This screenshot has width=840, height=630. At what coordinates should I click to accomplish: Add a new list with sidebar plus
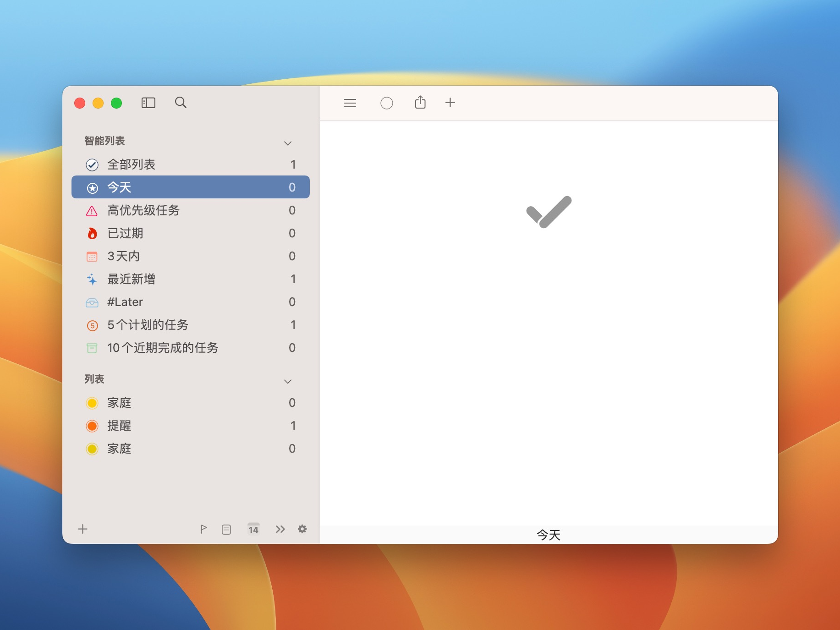point(83,529)
